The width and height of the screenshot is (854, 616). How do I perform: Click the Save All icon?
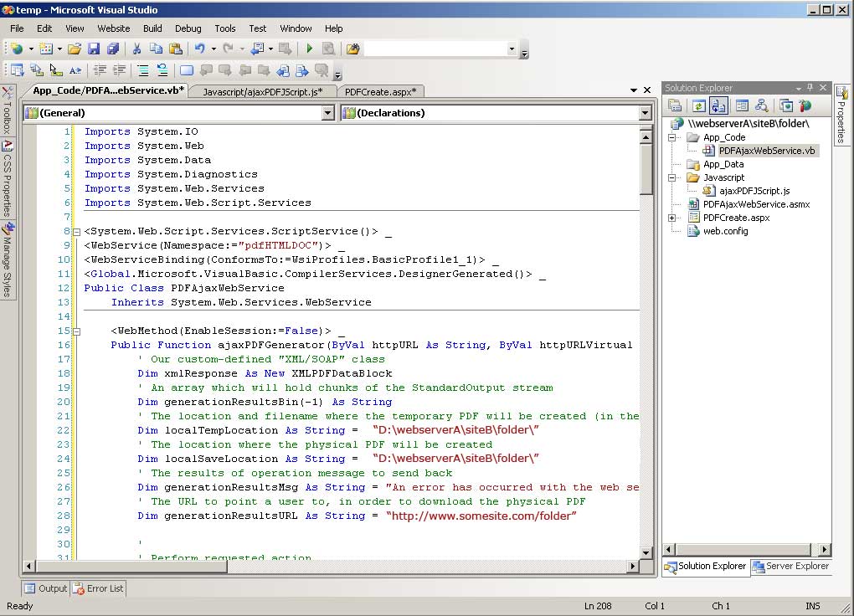(x=113, y=49)
